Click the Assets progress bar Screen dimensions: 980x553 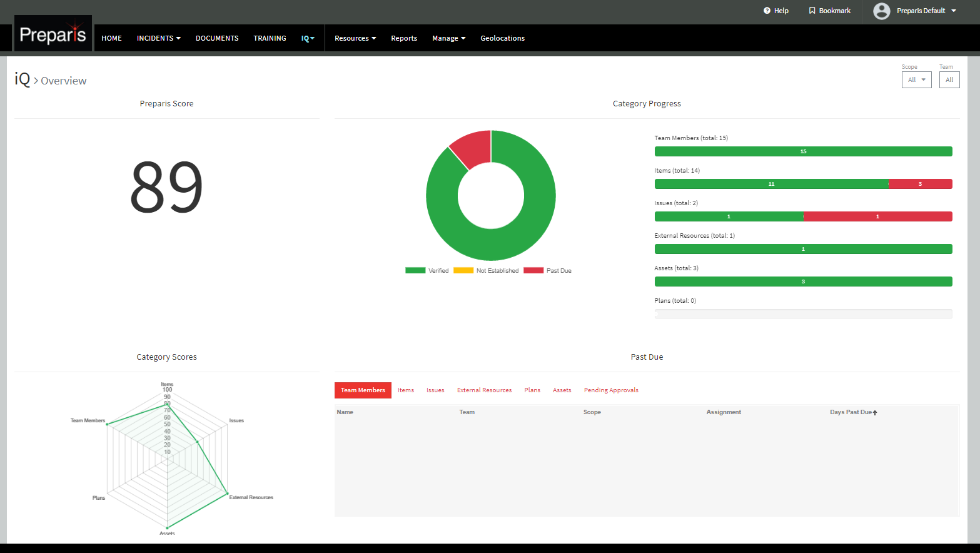pyautogui.click(x=803, y=282)
